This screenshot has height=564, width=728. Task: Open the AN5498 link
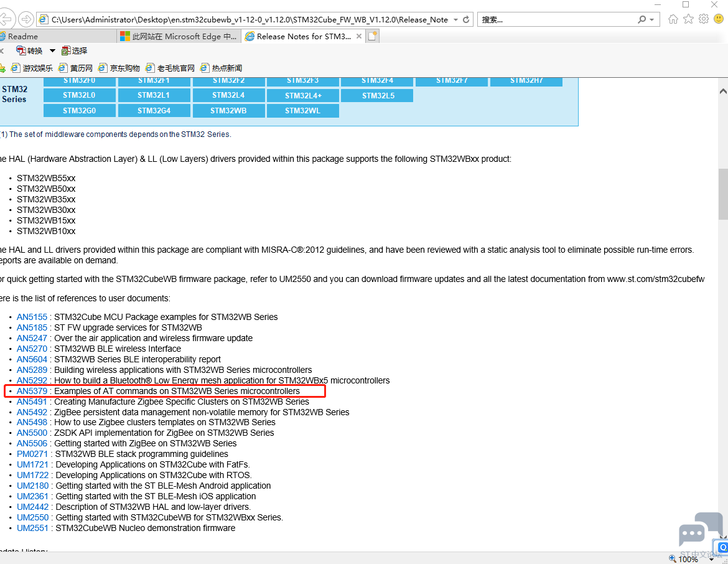pyautogui.click(x=32, y=422)
